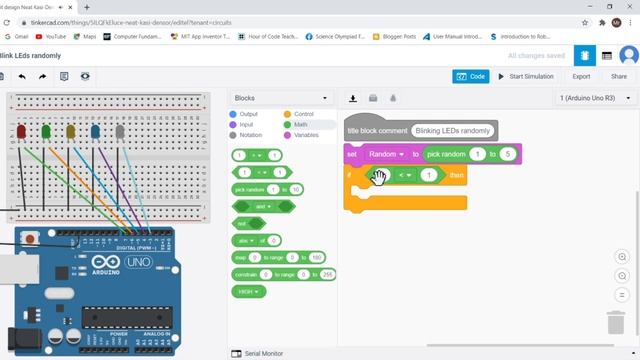Click the red LED on the breadboard
Viewport: 640px width, 360px height.
coord(21,132)
